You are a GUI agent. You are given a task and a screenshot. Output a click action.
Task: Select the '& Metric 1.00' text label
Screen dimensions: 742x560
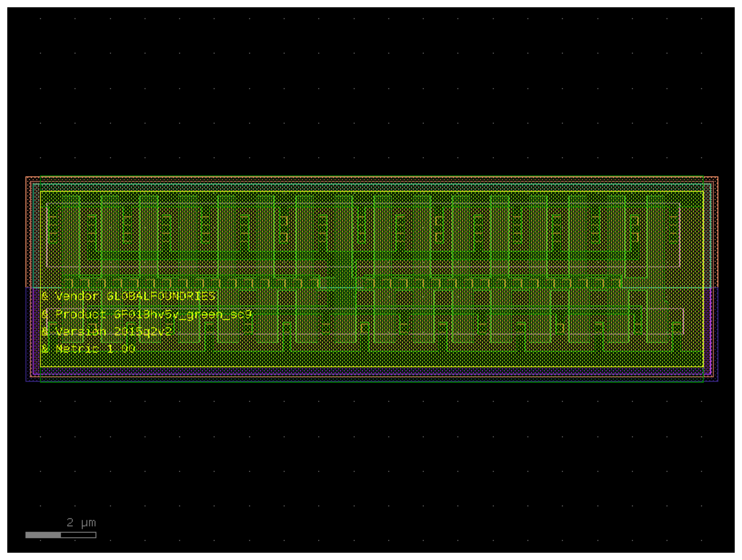click(x=89, y=349)
